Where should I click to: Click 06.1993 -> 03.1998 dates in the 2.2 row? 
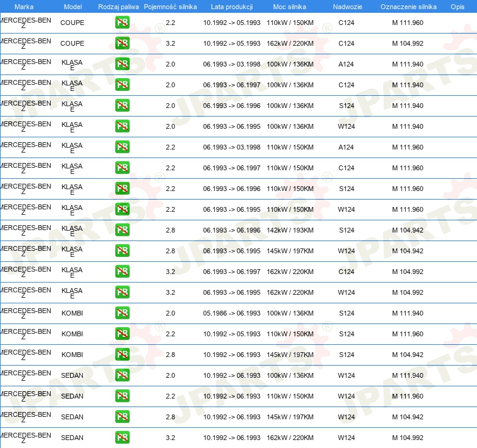tap(232, 147)
